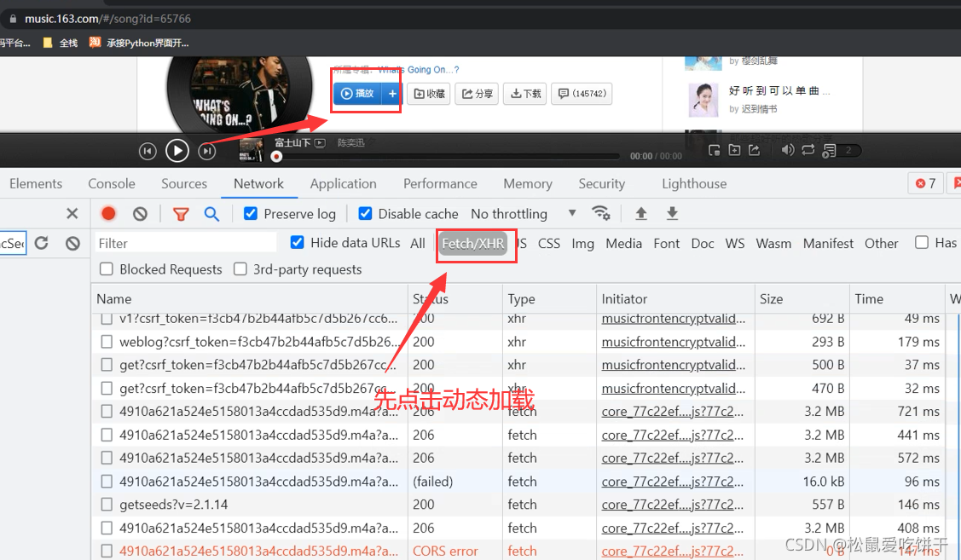Screen dimensions: 961x560
Task: Close the search side panel
Action: 72,213
